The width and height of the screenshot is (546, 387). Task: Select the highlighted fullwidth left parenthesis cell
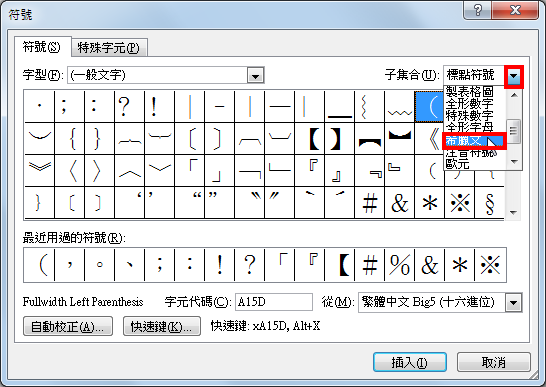click(429, 106)
